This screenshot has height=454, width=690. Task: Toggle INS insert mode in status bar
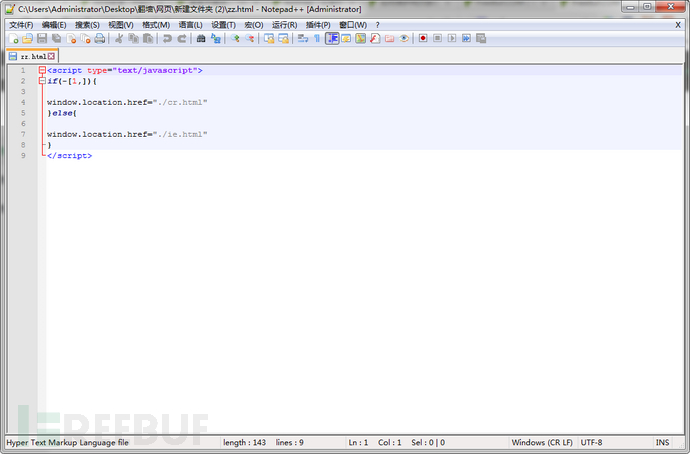pos(662,443)
